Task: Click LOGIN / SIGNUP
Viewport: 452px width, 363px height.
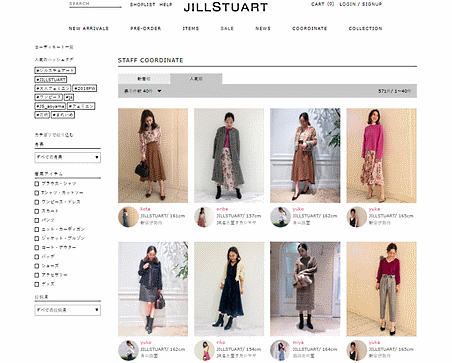Action: click(x=361, y=4)
